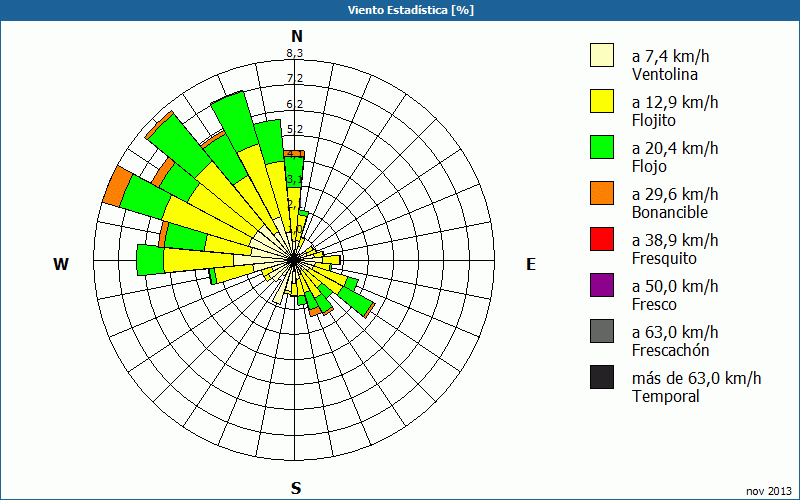This screenshot has height=500, width=800.
Task: Click the Flojo green legend swatch
Action: pos(602,147)
